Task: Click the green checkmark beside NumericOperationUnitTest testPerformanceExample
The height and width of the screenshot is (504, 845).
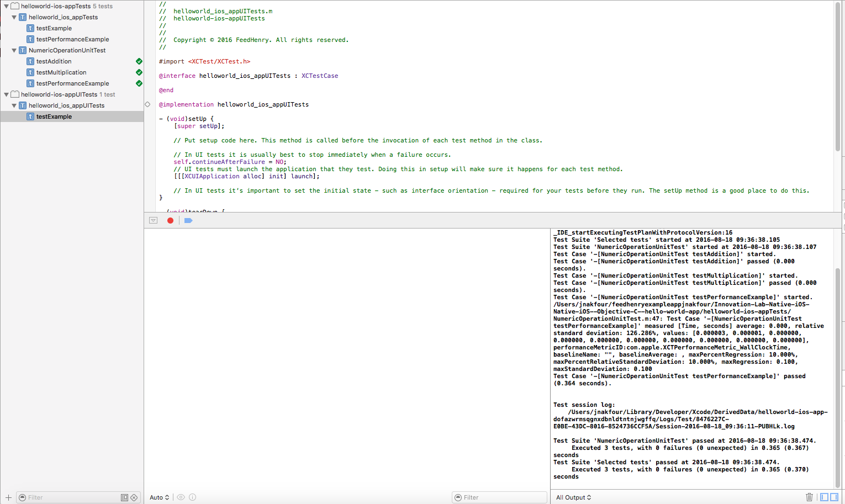Action: click(139, 83)
